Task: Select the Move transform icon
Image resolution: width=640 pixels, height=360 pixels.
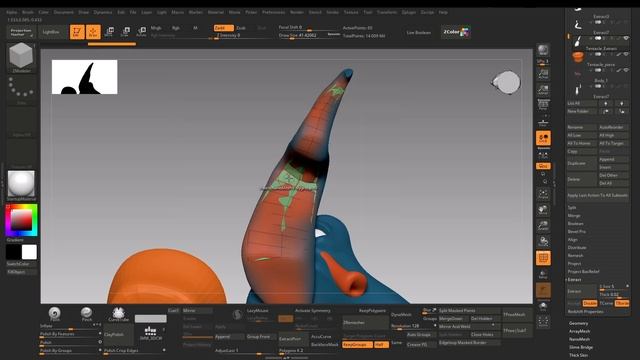Action: [x=109, y=32]
